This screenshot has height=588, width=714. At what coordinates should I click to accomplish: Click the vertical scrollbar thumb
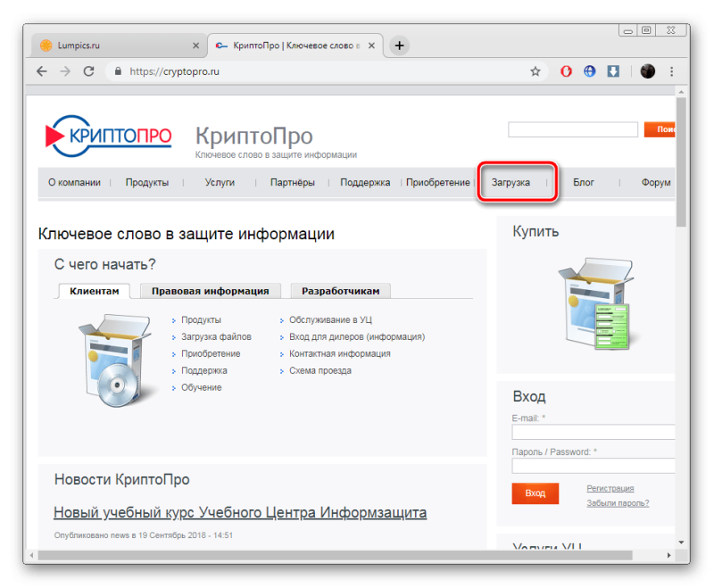(x=681, y=162)
